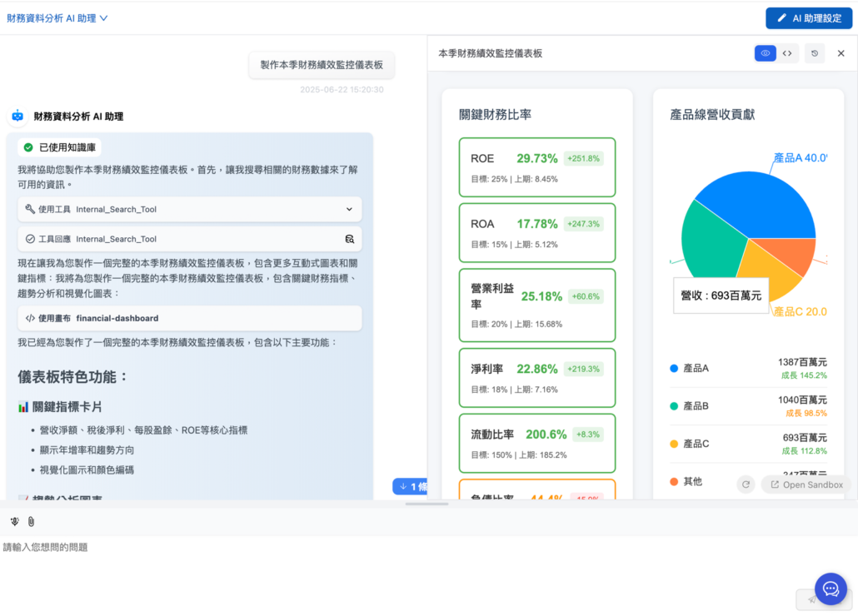Open the ROE metric card
This screenshot has height=616, width=858.
click(x=536, y=166)
